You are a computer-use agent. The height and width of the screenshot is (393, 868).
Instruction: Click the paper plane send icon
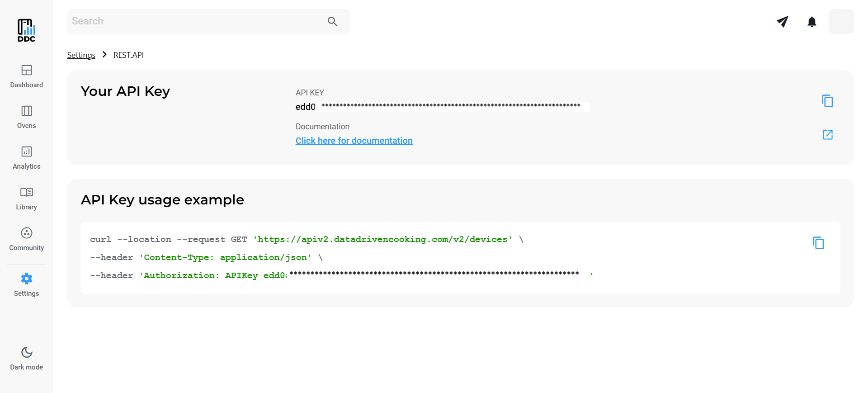pos(783,22)
